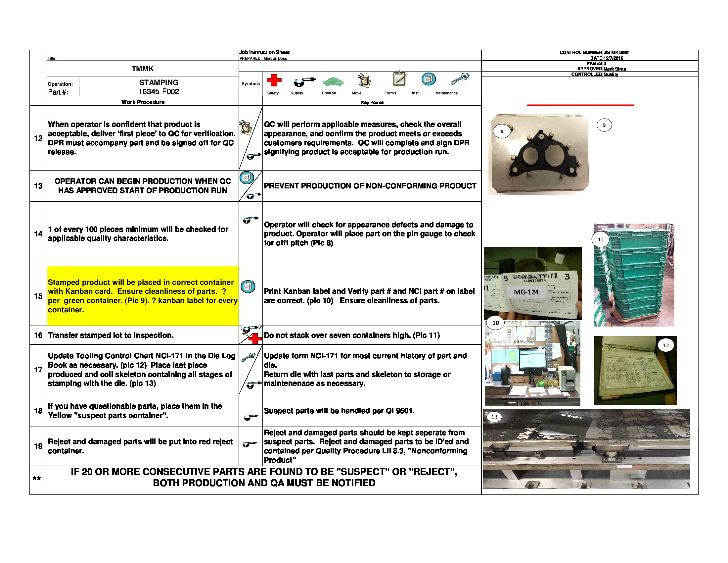Select the Part # 16345-F002 cell
Screen dimensions: 728x563
point(159,91)
